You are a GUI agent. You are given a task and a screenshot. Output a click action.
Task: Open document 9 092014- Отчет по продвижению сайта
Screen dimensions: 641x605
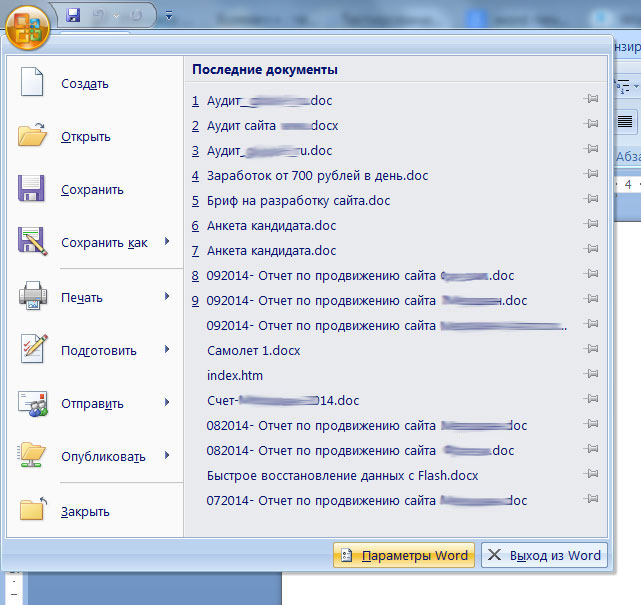click(359, 300)
